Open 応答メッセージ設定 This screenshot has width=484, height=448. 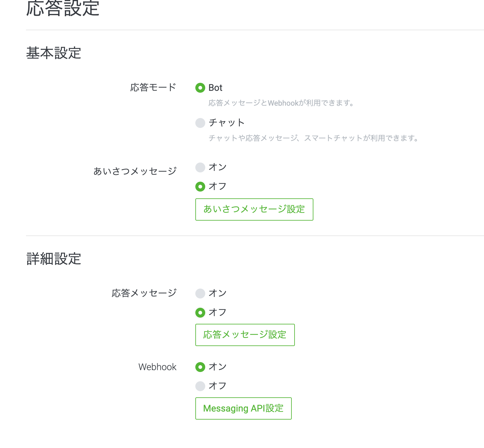[245, 335]
